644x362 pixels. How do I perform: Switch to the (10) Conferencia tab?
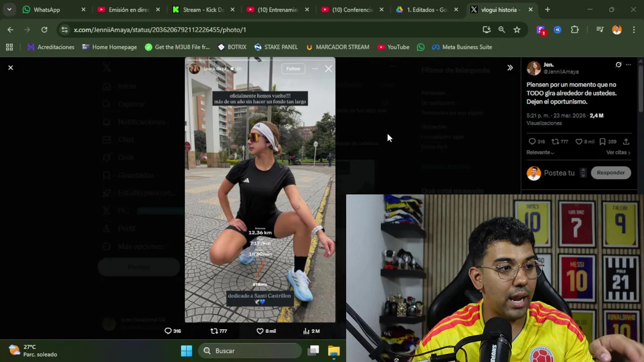pos(352,10)
